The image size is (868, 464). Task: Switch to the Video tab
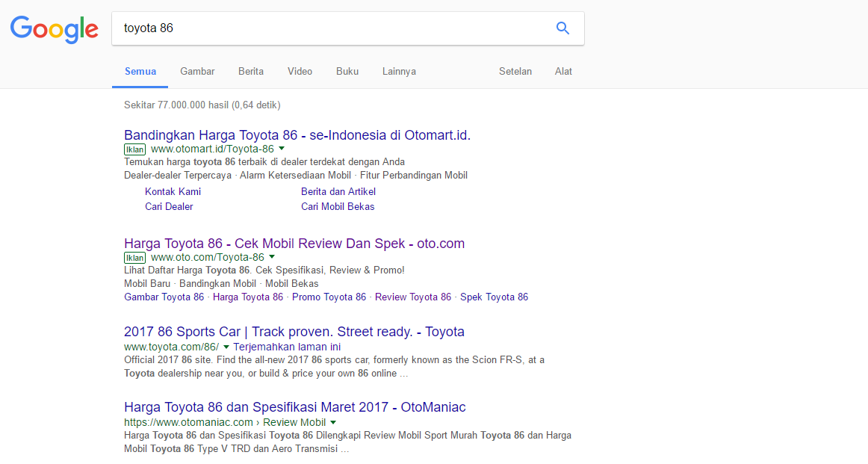click(x=300, y=72)
